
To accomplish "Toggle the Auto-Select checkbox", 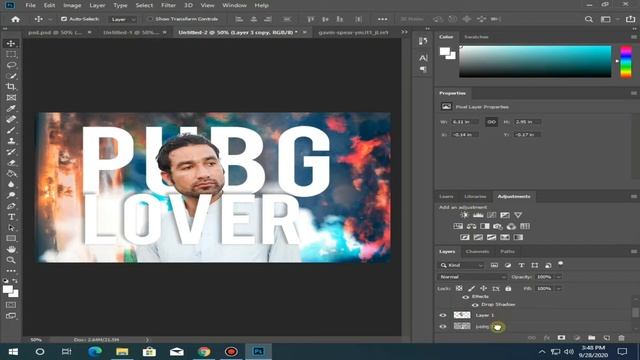I will click(x=64, y=19).
